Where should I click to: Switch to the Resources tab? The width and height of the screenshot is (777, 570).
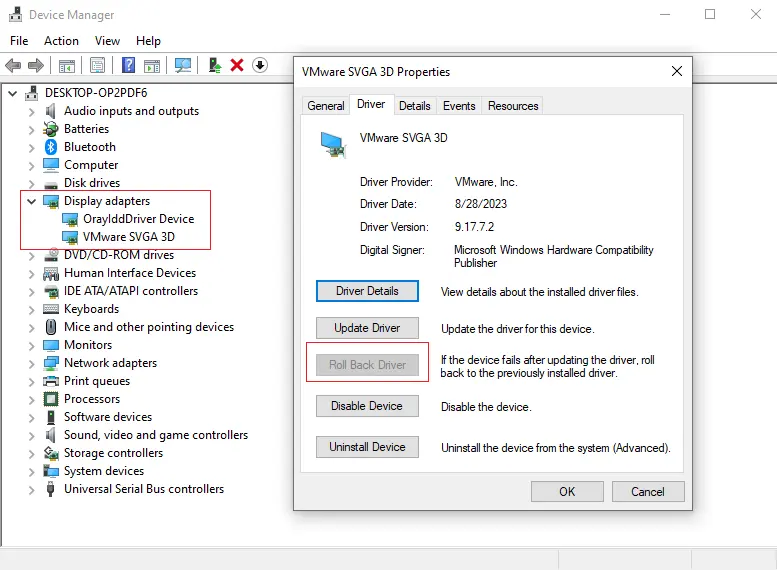[x=513, y=106]
